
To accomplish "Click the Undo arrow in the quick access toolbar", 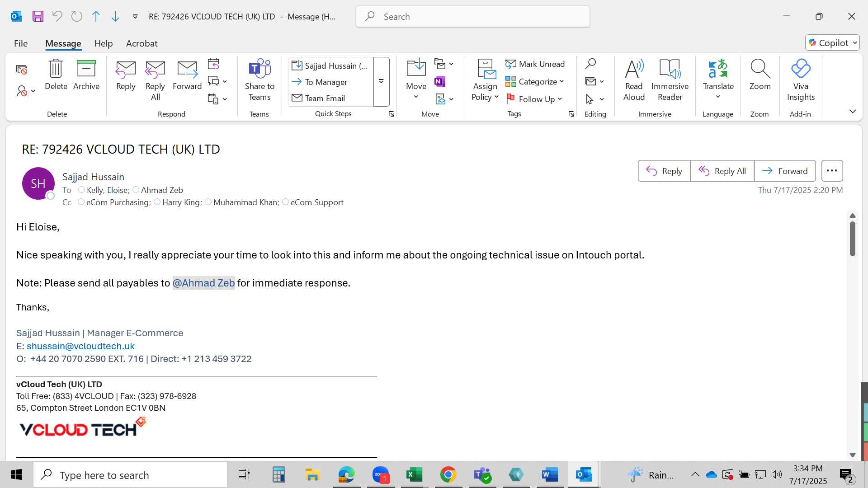I will (x=57, y=17).
